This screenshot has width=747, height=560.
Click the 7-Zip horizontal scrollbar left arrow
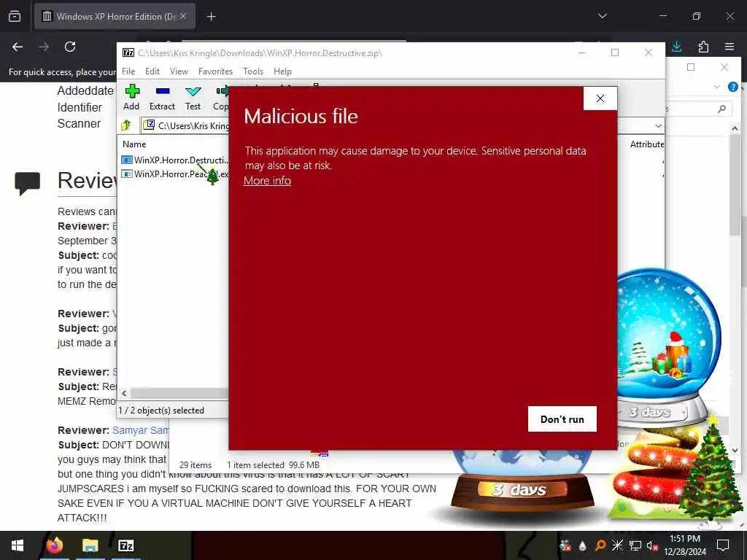point(124,393)
